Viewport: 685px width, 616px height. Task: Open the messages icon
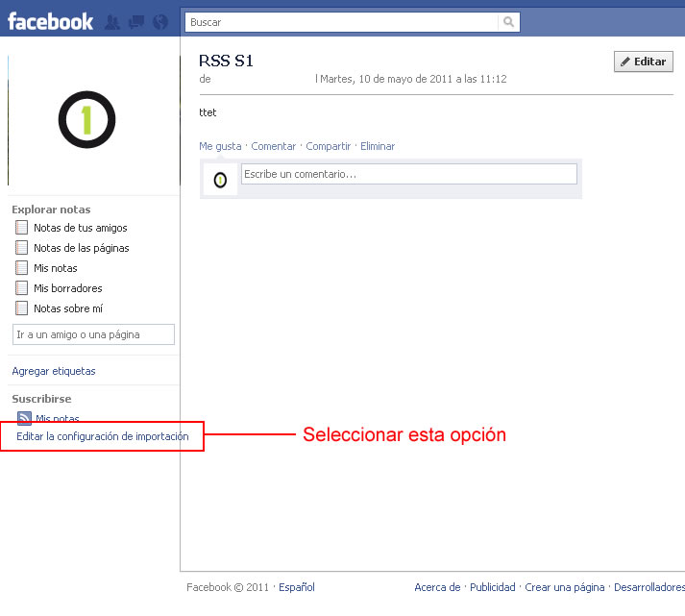pos(136,22)
